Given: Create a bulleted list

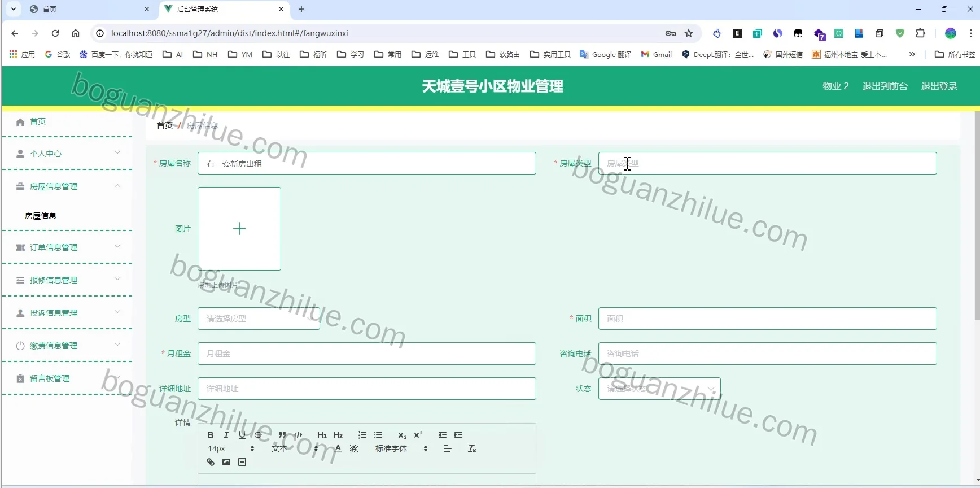Looking at the screenshot, I should pyautogui.click(x=378, y=435).
